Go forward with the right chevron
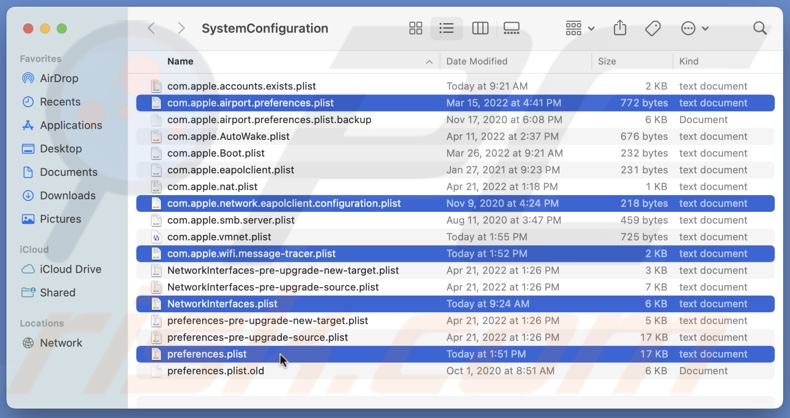Image resolution: width=790 pixels, height=418 pixels. [181, 28]
